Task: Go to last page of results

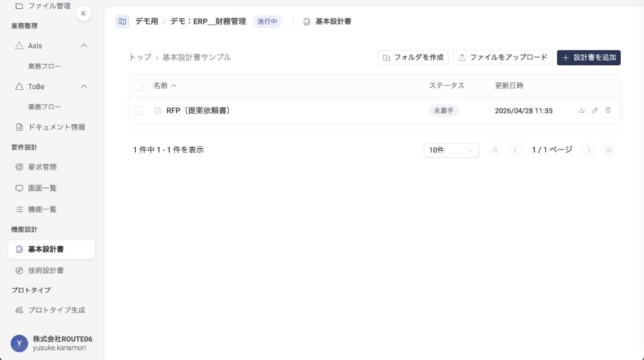Action: pos(609,150)
